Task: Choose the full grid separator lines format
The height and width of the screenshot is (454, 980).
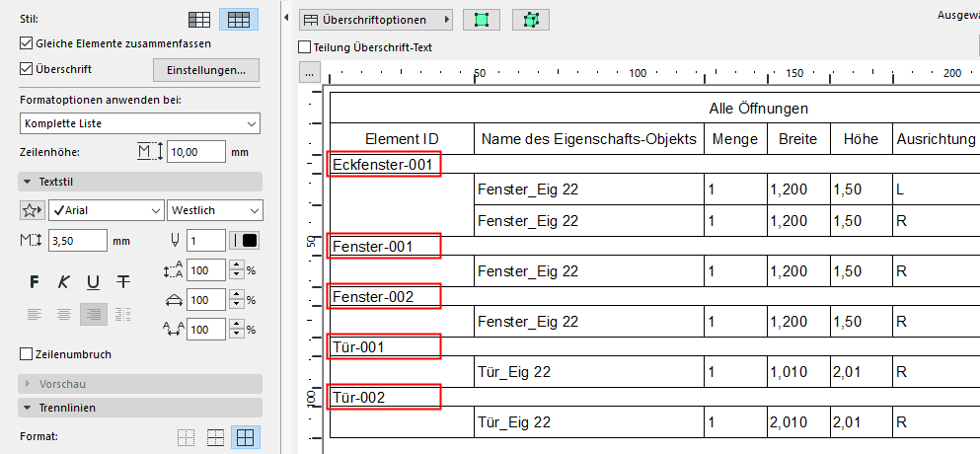Action: coord(246,437)
